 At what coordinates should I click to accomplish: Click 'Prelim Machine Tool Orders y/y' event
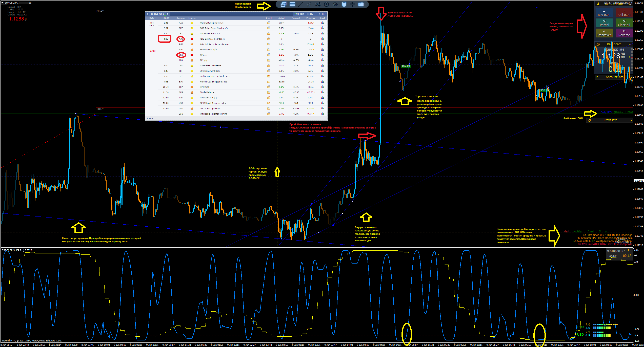pyautogui.click(x=215, y=76)
